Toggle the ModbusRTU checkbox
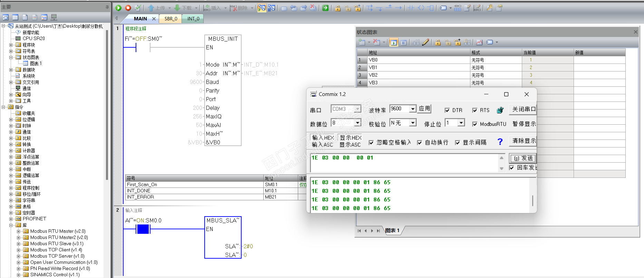Screen dimensions: 644x278 (x=475, y=124)
